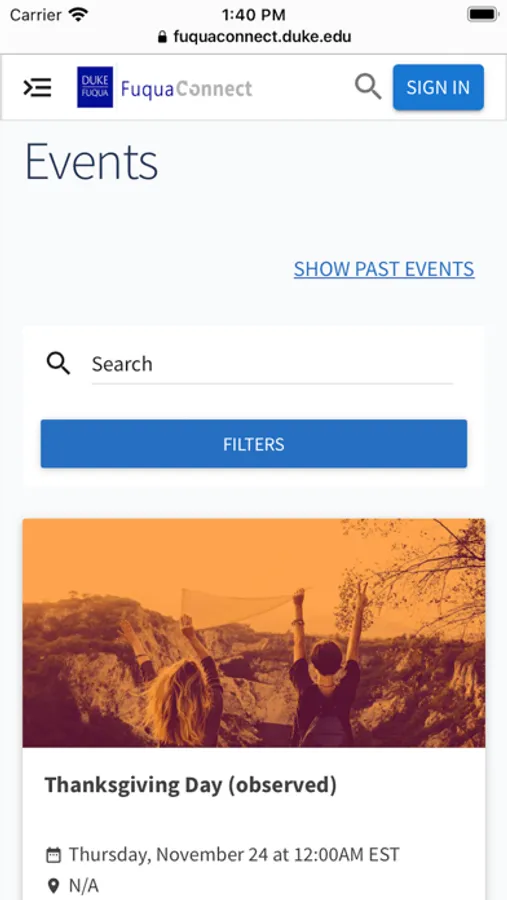Click the location pin icon beside N/A
This screenshot has height=900, width=507.
[53, 886]
